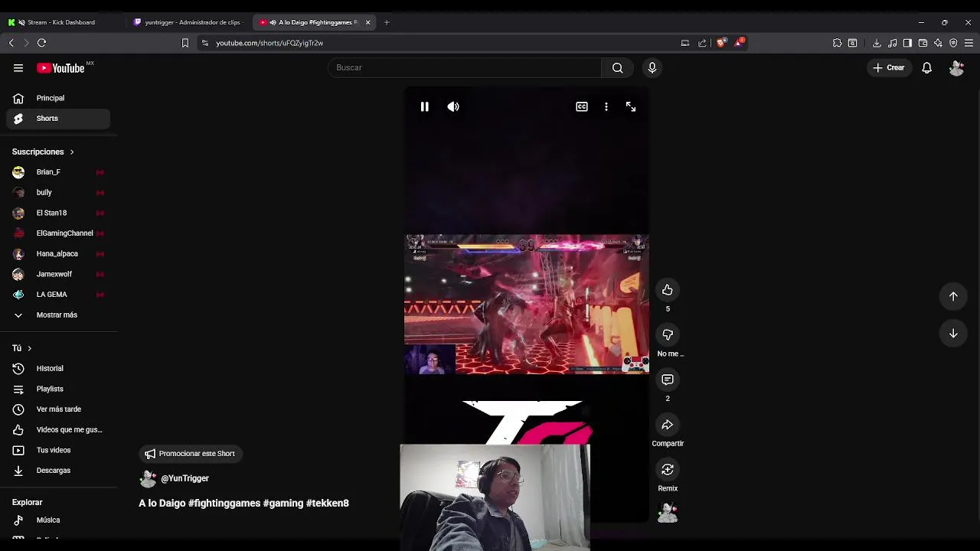Click the #gaming hashtag

283,504
